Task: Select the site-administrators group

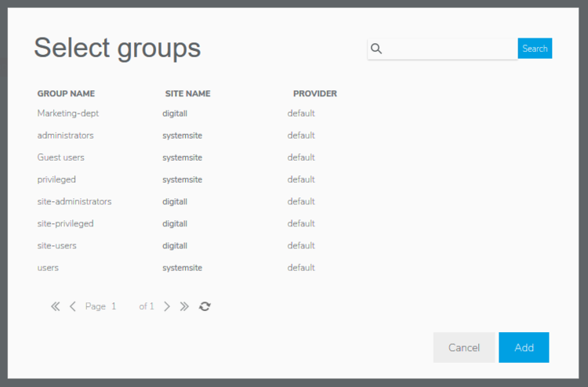Action: pos(74,201)
